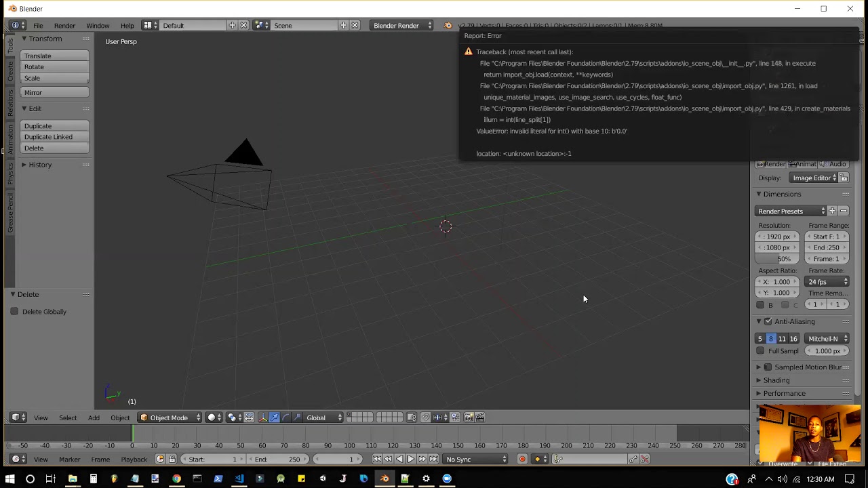Click delete keyframes crossed key icon

coord(645,460)
